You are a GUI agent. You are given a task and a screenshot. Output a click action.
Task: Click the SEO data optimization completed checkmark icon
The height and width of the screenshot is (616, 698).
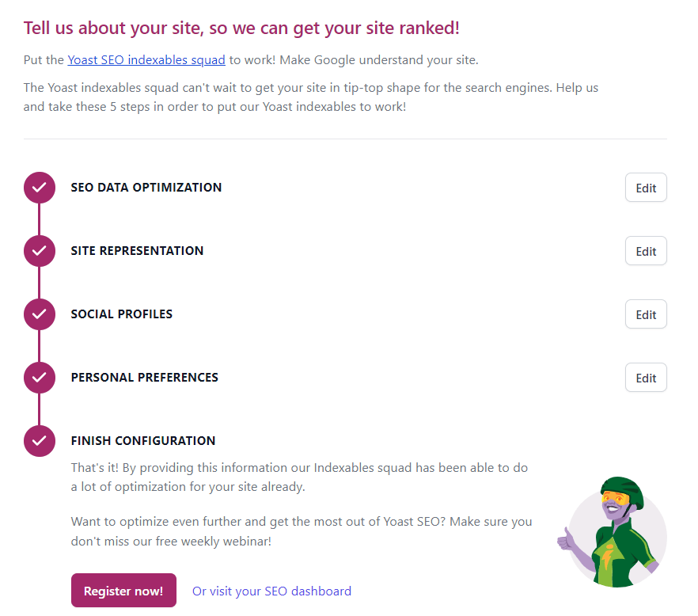[40, 188]
